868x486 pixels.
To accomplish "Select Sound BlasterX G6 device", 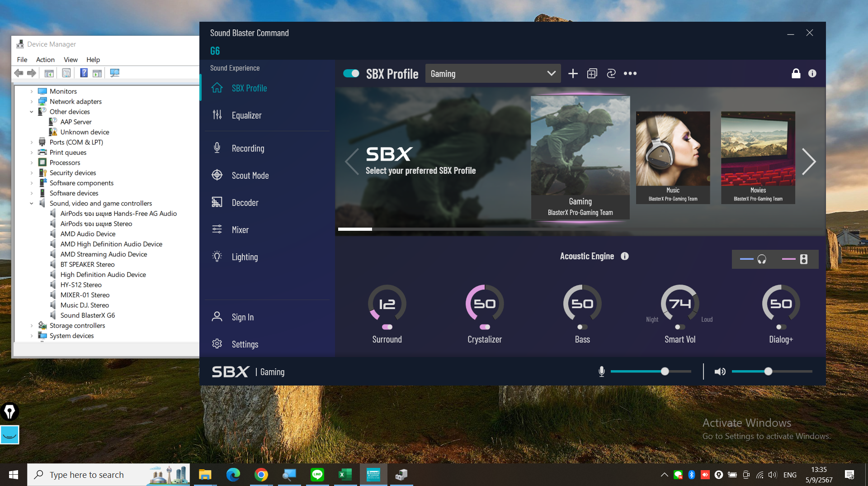I will pos(88,315).
